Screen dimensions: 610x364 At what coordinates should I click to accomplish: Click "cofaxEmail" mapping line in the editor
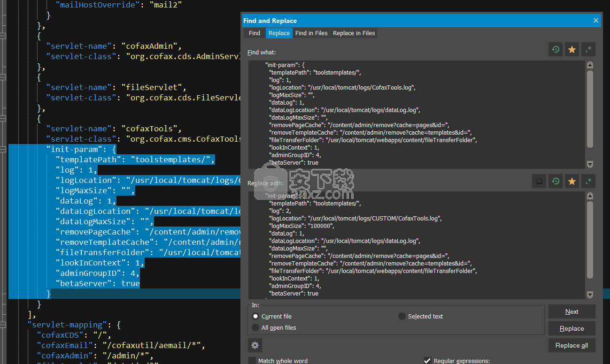pyautogui.click(x=121, y=345)
